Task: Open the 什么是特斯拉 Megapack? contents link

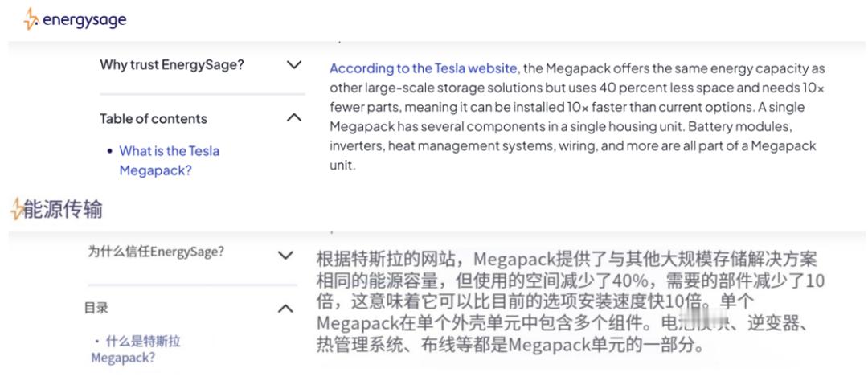Action: click(136, 350)
